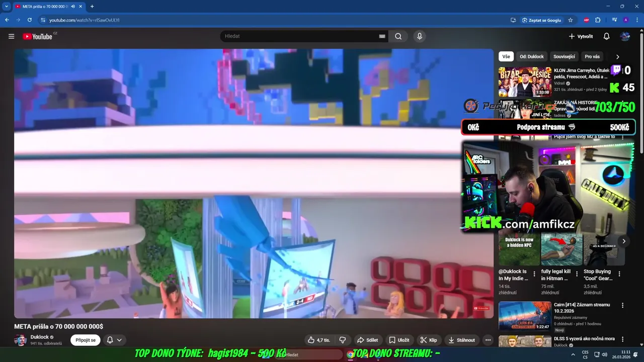
Task: Start voice search with the microphone icon
Action: [419, 36]
